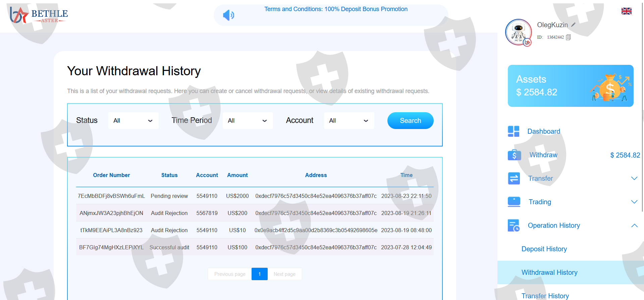This screenshot has width=644, height=300.
Task: Copy the user ID with the copy icon
Action: click(x=568, y=37)
